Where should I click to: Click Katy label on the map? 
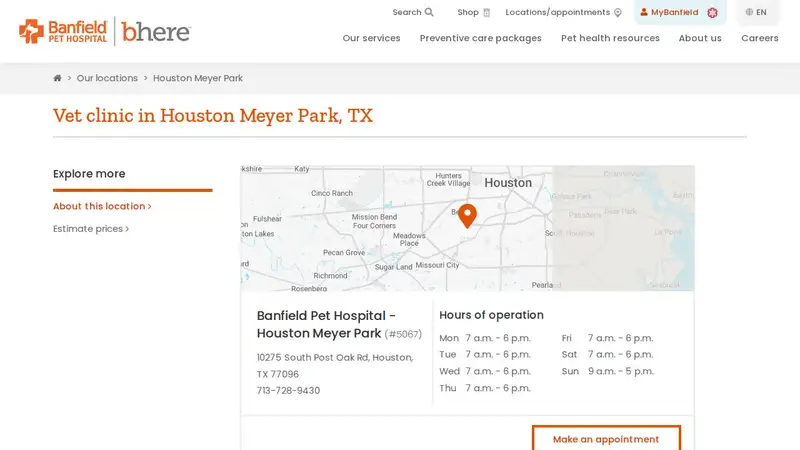coord(302,169)
